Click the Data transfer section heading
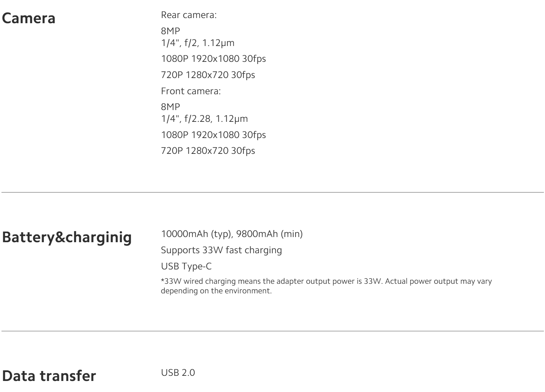 (49, 376)
